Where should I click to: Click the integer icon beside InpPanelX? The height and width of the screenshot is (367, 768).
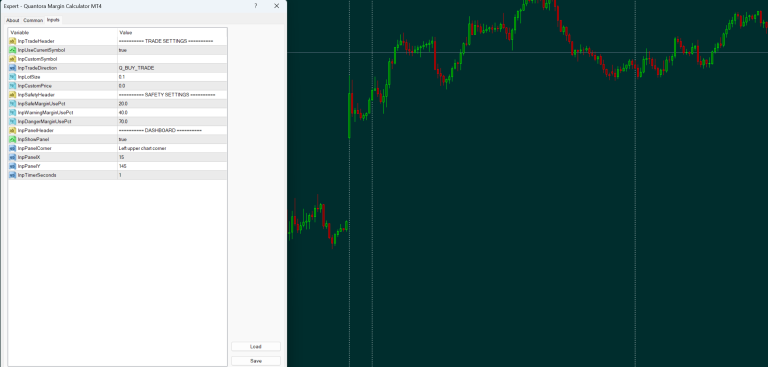(13, 157)
